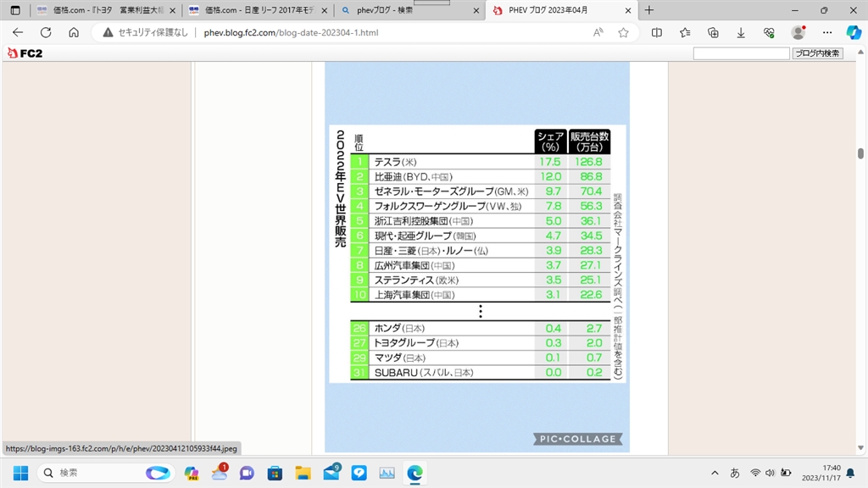Toggle the Japanese IME あ indicator
Image resolution: width=868 pixels, height=488 pixels.
[735, 473]
